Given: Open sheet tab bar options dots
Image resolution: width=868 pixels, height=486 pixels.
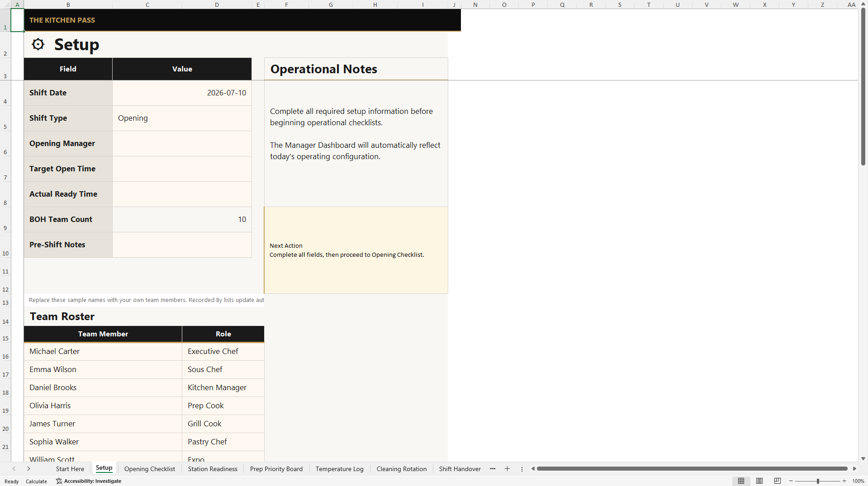Looking at the screenshot, I should [522, 469].
